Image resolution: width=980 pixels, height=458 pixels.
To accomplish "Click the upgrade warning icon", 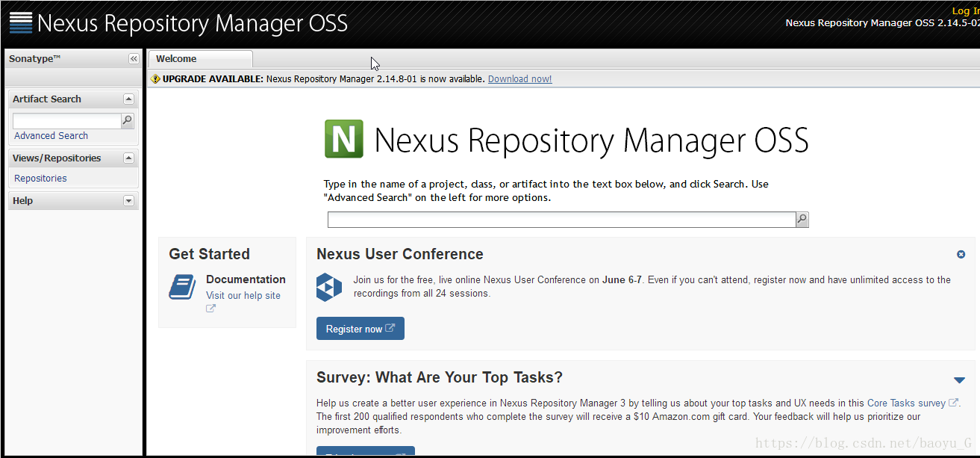I will pyautogui.click(x=155, y=78).
